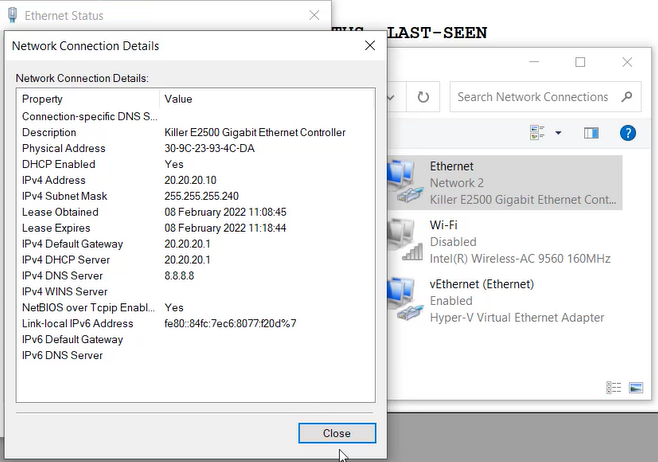Click the Hyper-V Virtual Ethernet Adapter text
The width and height of the screenshot is (658, 462).
(517, 318)
